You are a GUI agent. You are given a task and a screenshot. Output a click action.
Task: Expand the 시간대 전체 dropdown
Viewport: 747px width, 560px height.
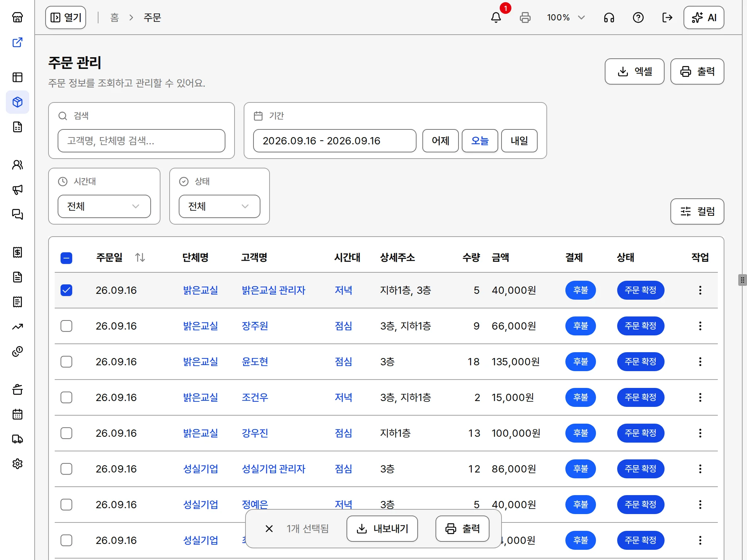point(104,206)
